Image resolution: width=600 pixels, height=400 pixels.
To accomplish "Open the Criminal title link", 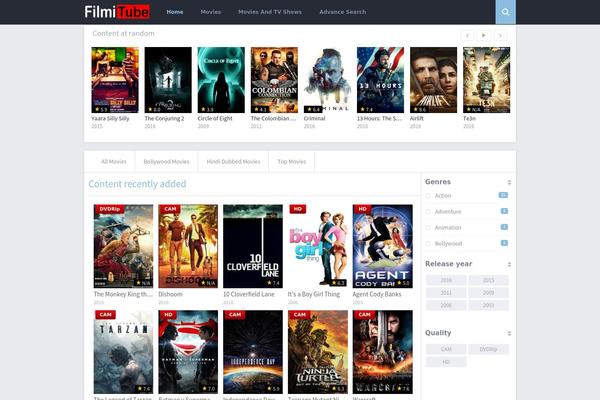I will pyautogui.click(x=315, y=119).
